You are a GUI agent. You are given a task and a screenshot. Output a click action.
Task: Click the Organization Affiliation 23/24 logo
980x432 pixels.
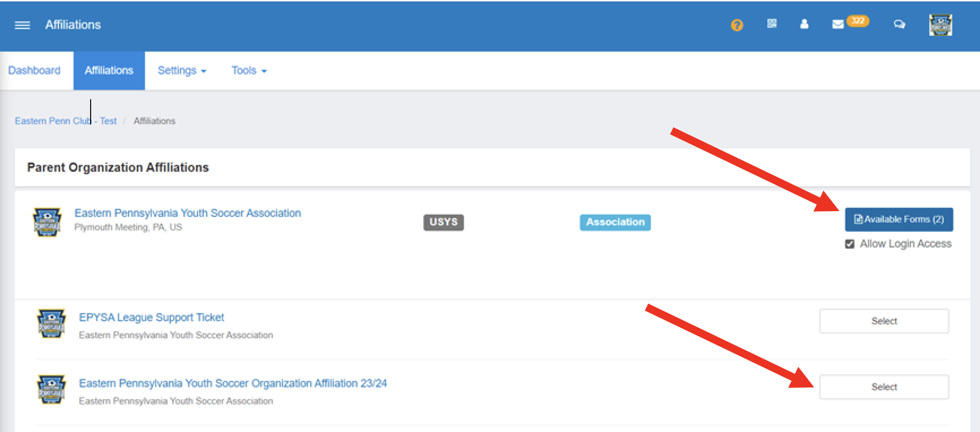pos(51,389)
